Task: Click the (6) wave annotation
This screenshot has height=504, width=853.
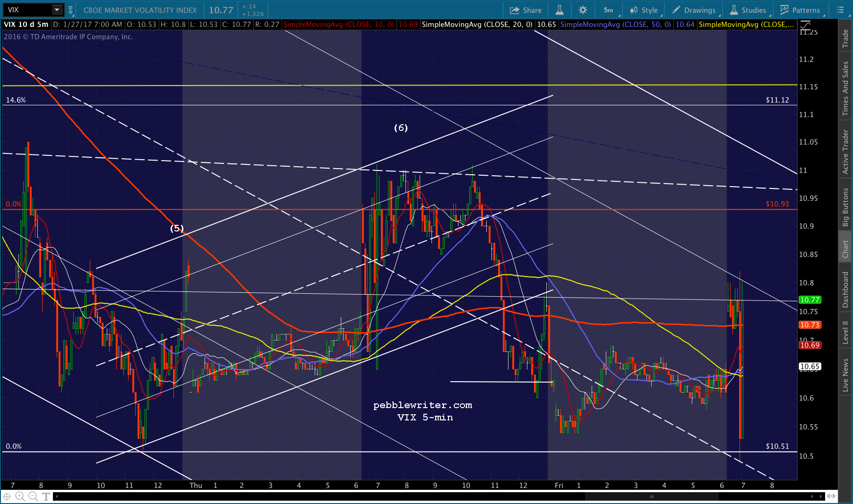Action: pyautogui.click(x=401, y=128)
